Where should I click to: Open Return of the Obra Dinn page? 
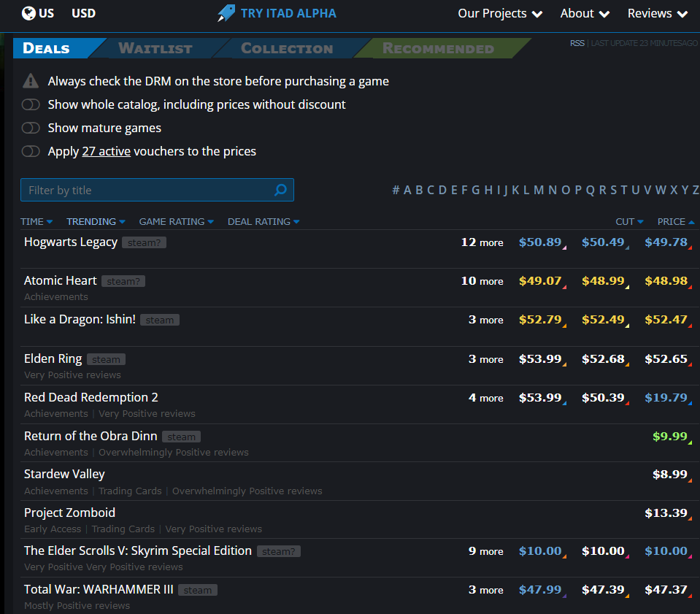point(91,436)
